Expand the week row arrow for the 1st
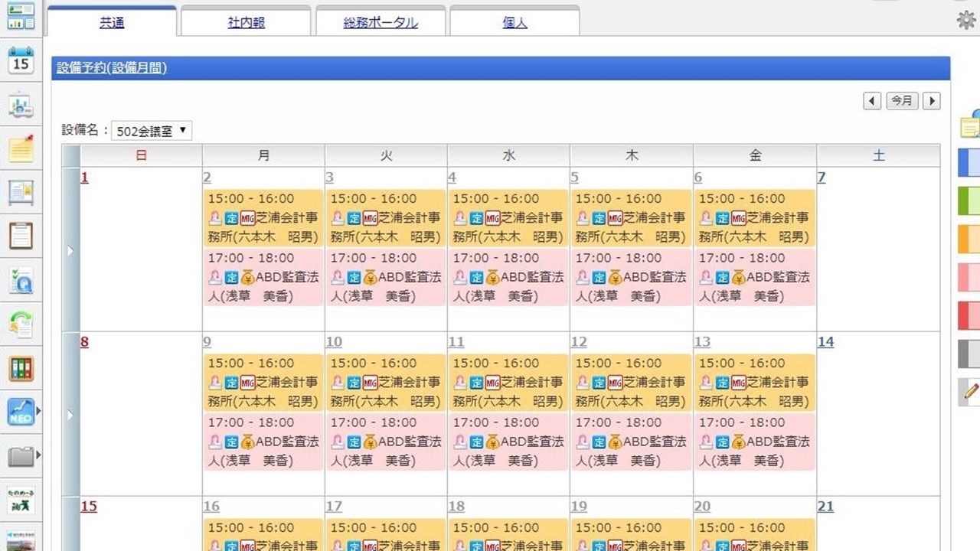Viewport: 980px width, 551px height. click(x=70, y=250)
